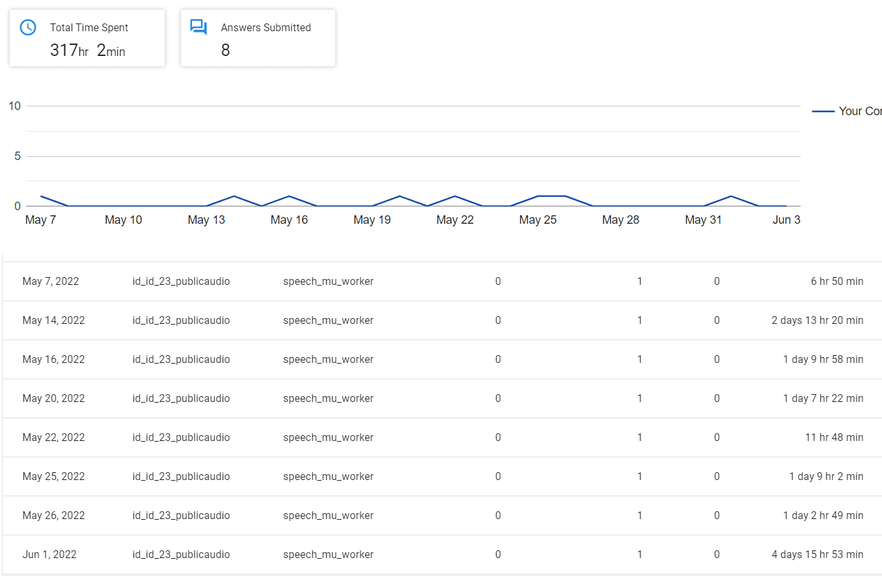Click the 1 day 9 hr 58 min duration
Image resolution: width=882 pixels, height=588 pixels.
pos(823,360)
